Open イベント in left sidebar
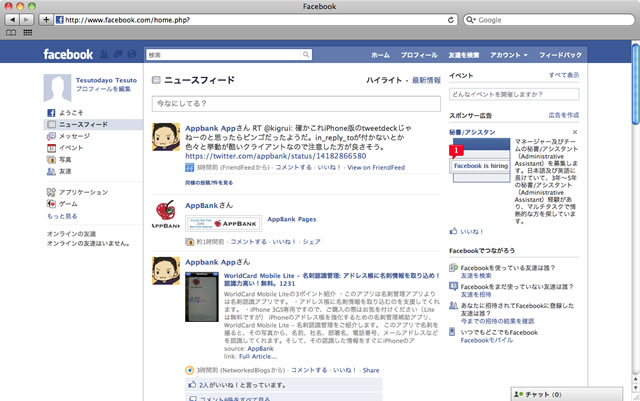 coord(70,148)
